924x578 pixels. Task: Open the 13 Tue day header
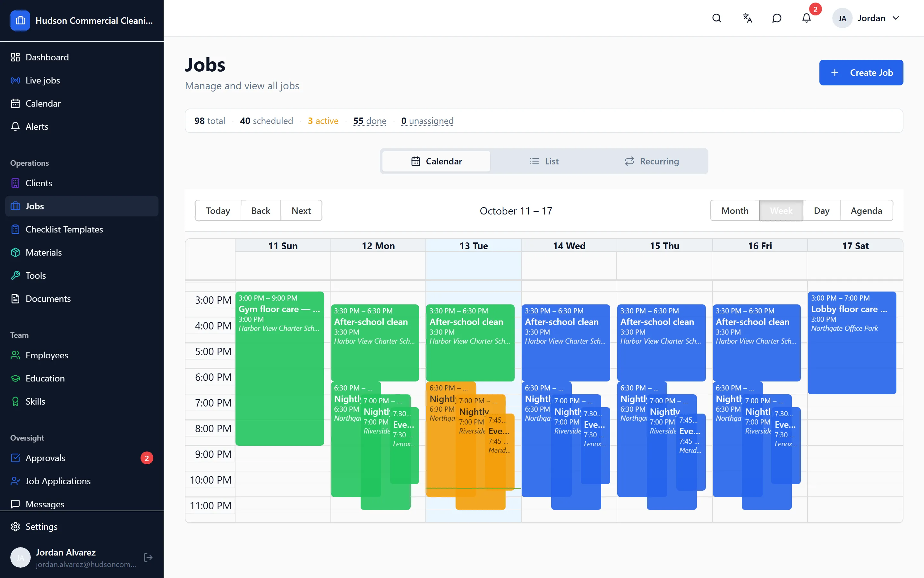point(474,246)
